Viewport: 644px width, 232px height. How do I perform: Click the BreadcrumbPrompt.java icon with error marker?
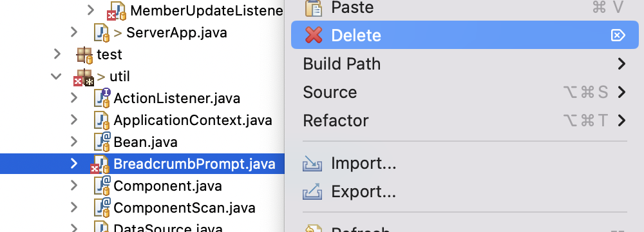(100, 164)
